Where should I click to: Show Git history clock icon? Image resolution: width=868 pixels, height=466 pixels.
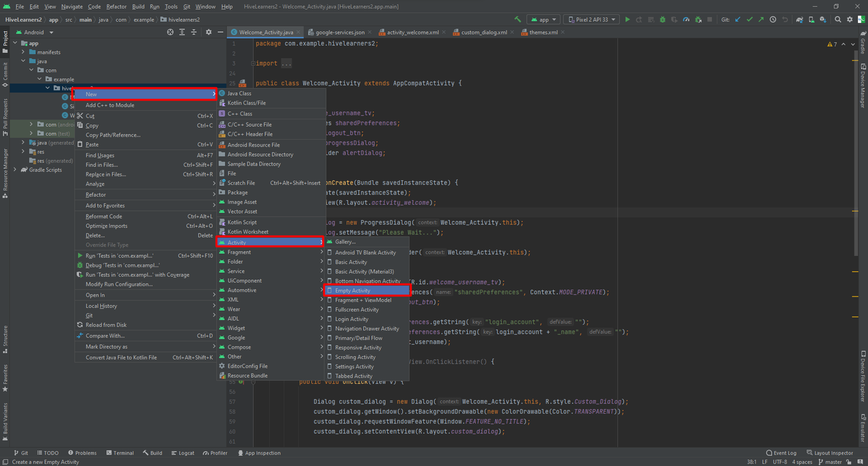coord(772,20)
